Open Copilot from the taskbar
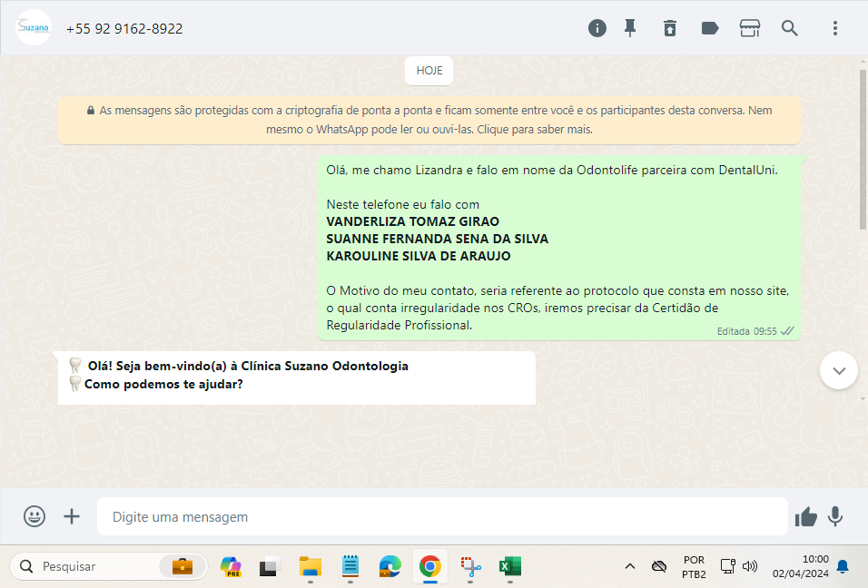Viewport: 868px width, 588px height. click(x=231, y=566)
